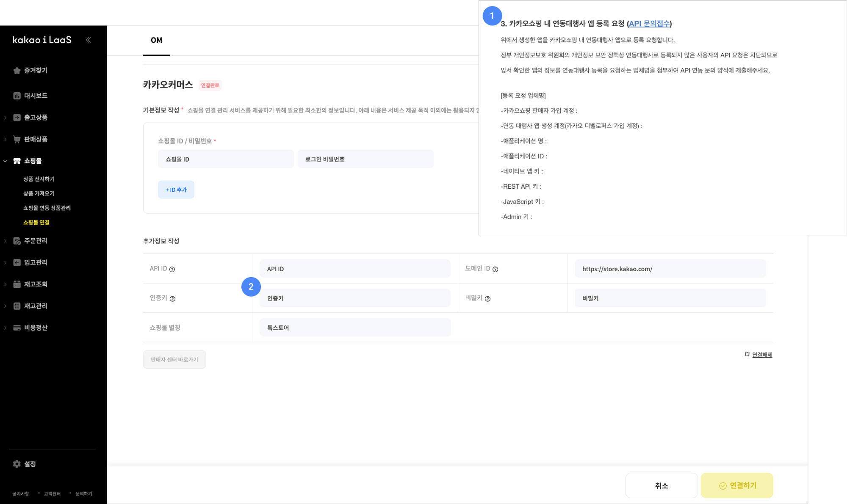This screenshot has height=504, width=847.
Task: Click help icon next to 인증키
Action: [x=172, y=299]
